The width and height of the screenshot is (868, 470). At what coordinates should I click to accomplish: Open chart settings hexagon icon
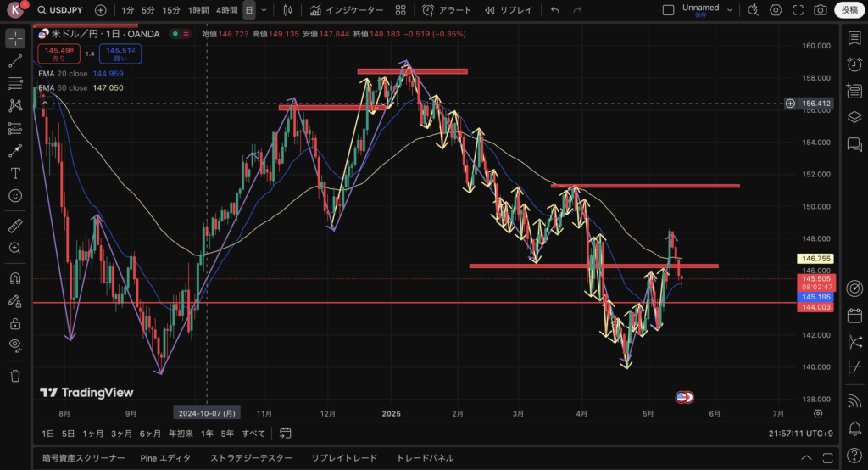pos(776,10)
